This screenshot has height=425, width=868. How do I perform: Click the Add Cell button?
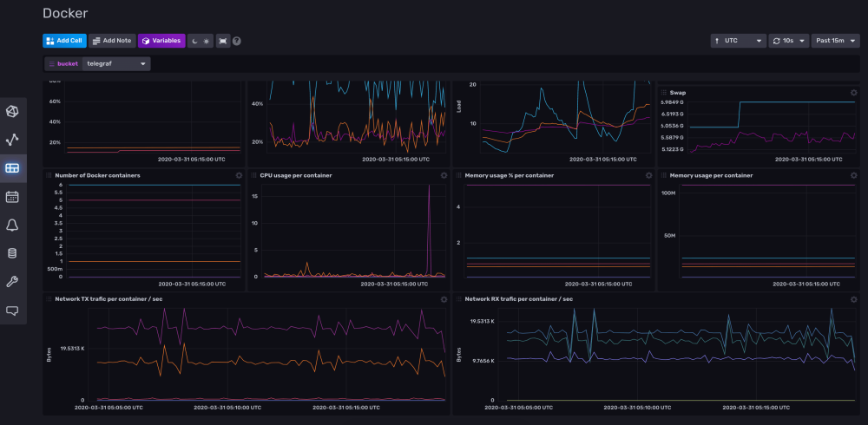coord(64,41)
